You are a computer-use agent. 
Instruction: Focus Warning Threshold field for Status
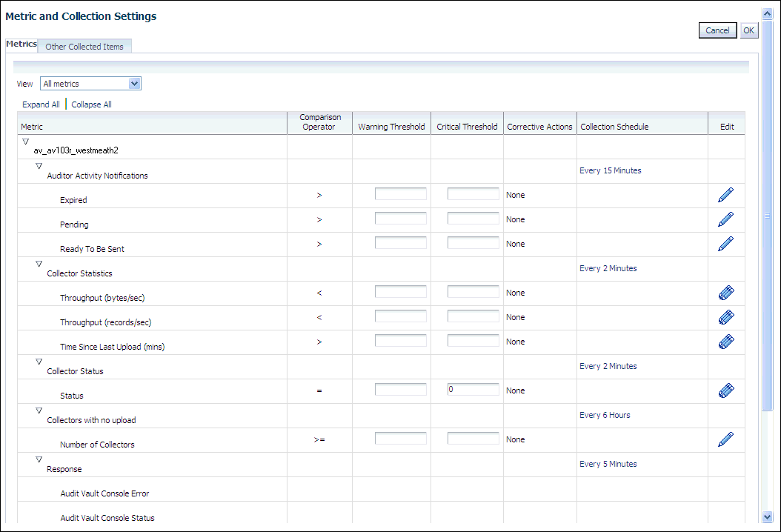(400, 390)
